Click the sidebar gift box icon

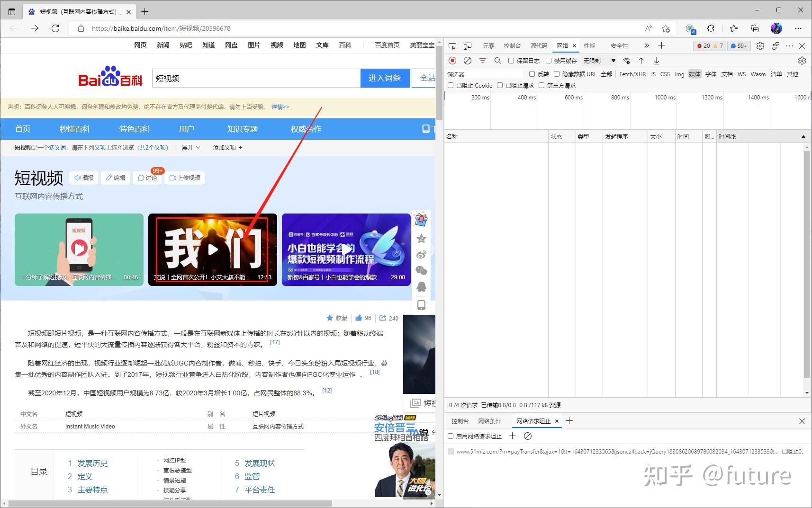tap(421, 220)
